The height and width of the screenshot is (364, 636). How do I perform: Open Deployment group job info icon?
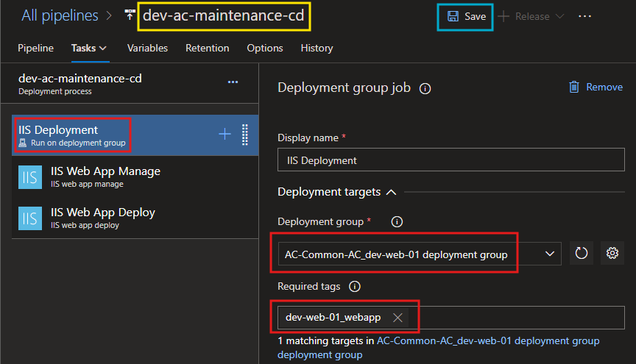(x=425, y=88)
